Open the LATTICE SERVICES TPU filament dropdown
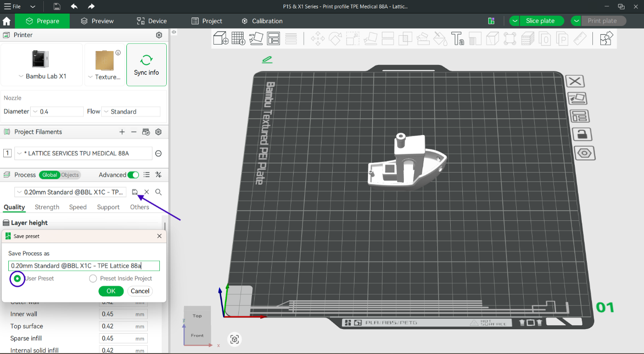The height and width of the screenshot is (354, 644). (83, 153)
